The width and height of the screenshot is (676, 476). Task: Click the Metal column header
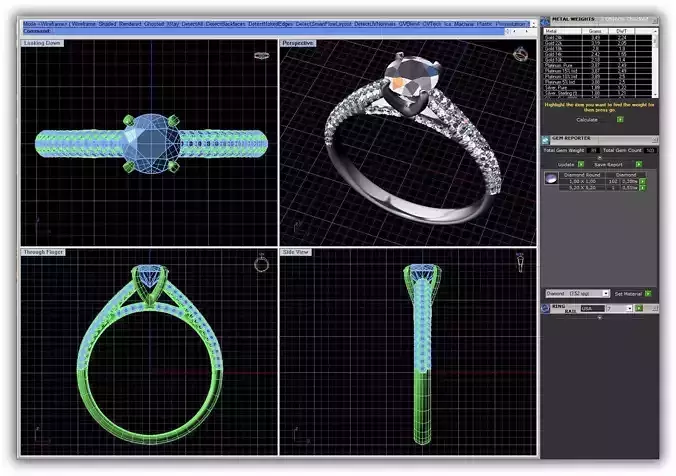pos(562,31)
